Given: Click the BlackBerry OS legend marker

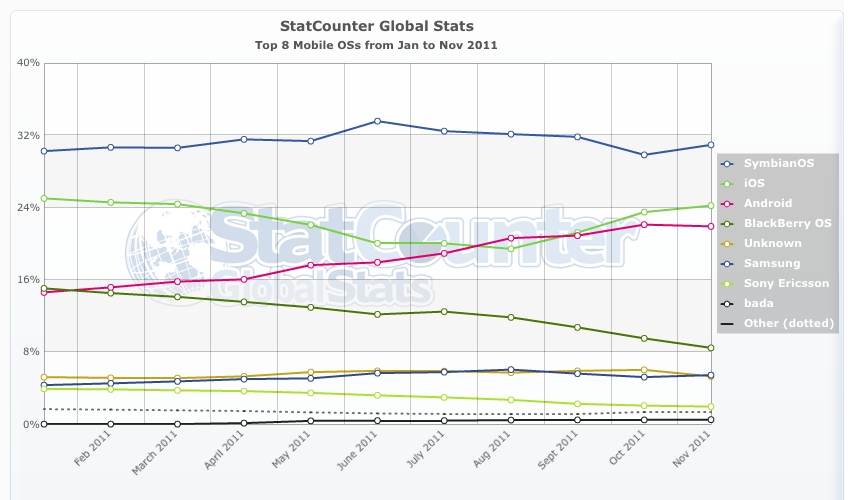Looking at the screenshot, I should click(x=727, y=223).
